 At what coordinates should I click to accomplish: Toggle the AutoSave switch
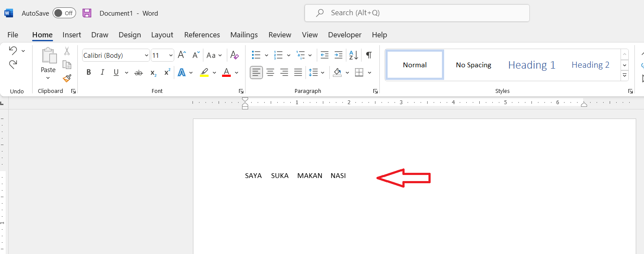coord(64,13)
